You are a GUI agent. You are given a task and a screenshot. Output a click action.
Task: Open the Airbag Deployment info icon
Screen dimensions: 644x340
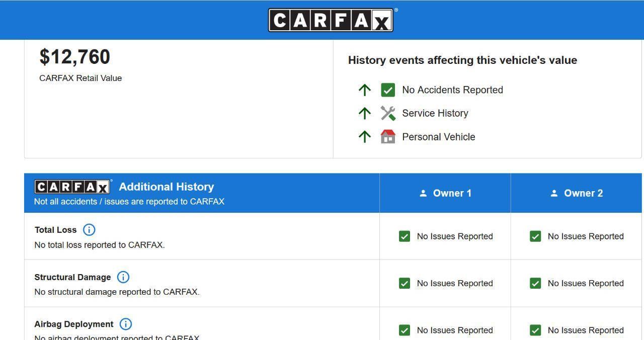coord(126,324)
